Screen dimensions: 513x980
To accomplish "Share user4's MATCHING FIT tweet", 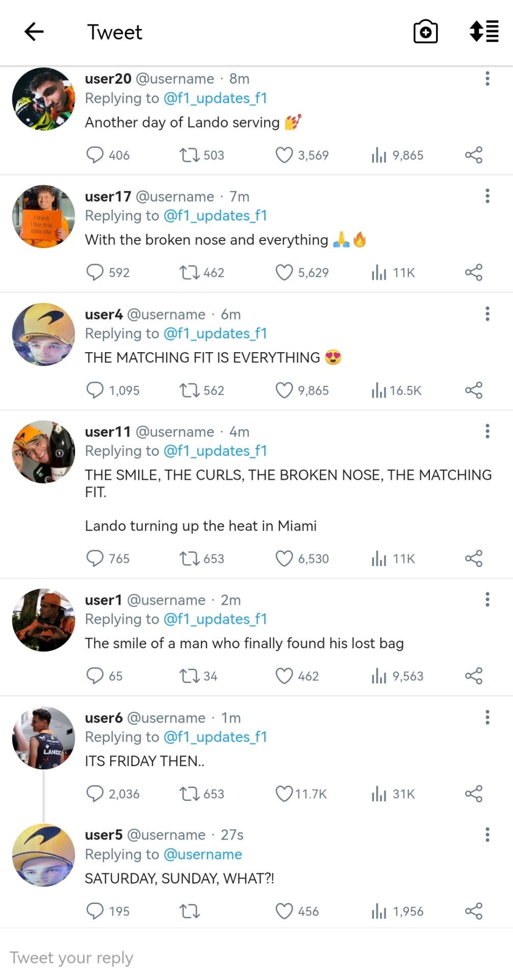I will (x=473, y=390).
